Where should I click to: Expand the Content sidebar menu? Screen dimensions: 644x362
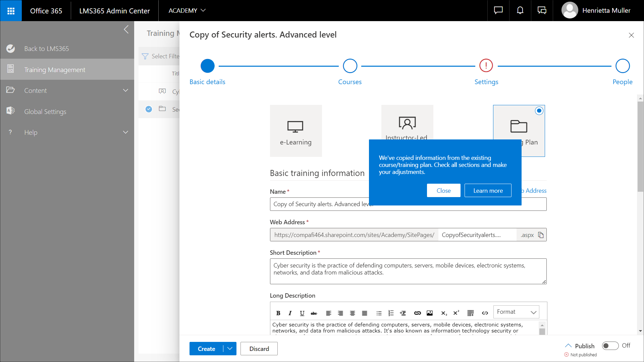coord(125,90)
